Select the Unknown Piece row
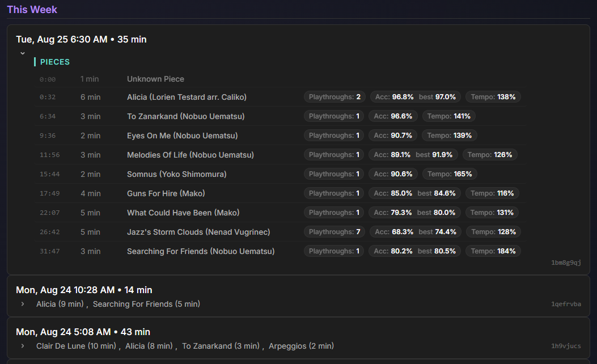The width and height of the screenshot is (597, 364). (280, 79)
